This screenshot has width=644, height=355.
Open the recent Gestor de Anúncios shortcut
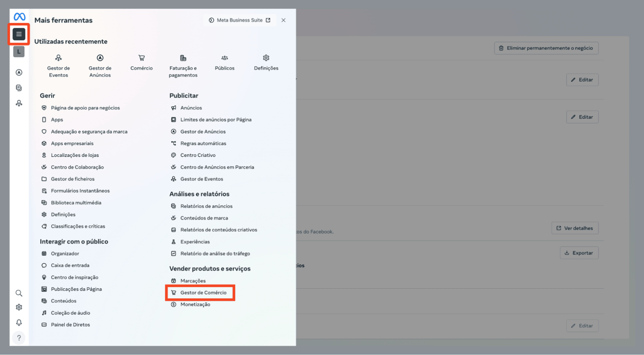100,66
